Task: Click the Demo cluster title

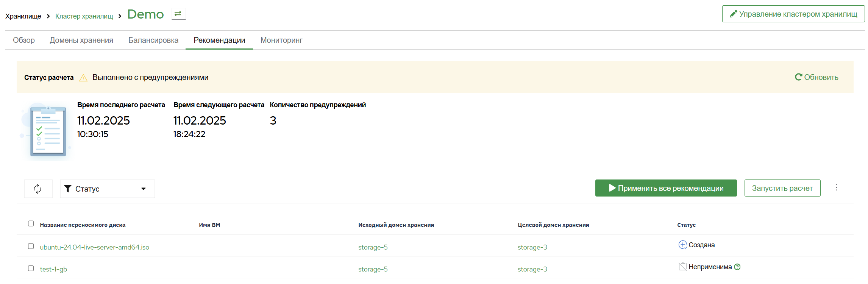Action: (x=145, y=14)
